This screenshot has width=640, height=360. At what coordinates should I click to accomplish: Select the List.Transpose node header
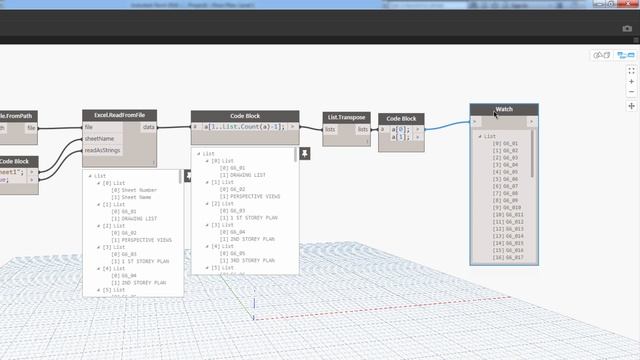click(x=347, y=117)
